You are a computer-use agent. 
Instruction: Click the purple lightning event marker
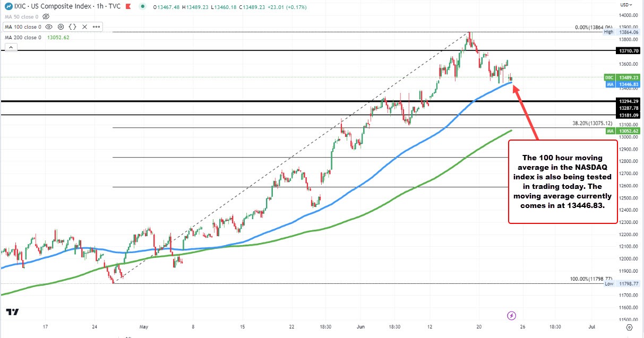512,316
